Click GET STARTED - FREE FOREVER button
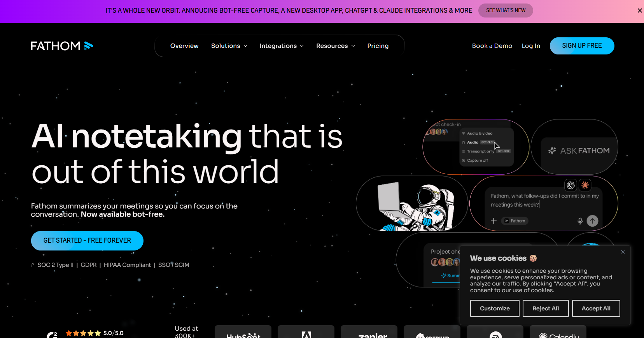 pos(87,241)
